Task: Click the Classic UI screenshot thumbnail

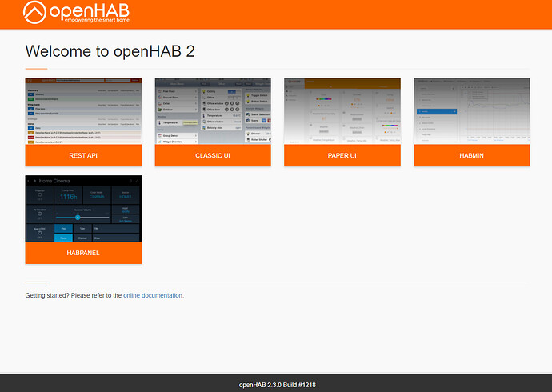Action: click(x=213, y=111)
